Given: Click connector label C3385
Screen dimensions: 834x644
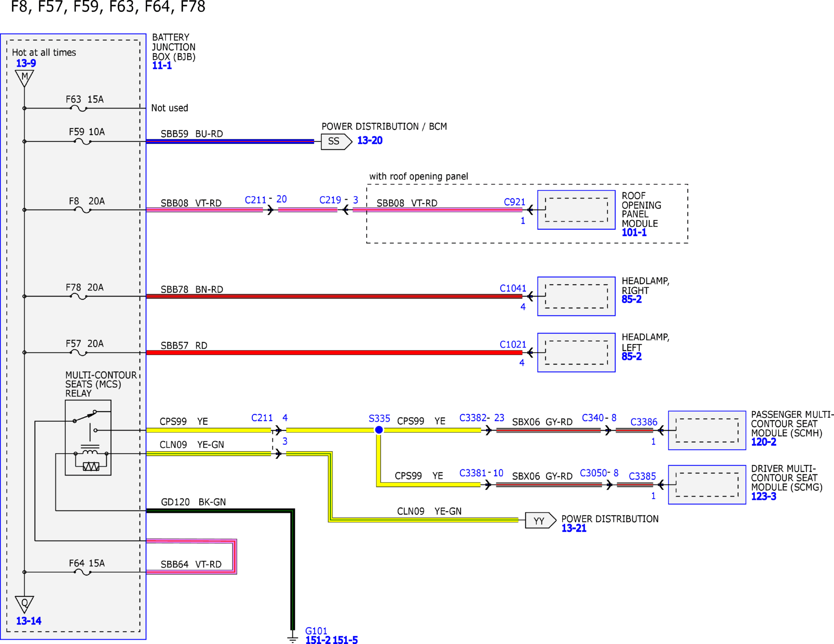Looking at the screenshot, I should click(x=642, y=476).
